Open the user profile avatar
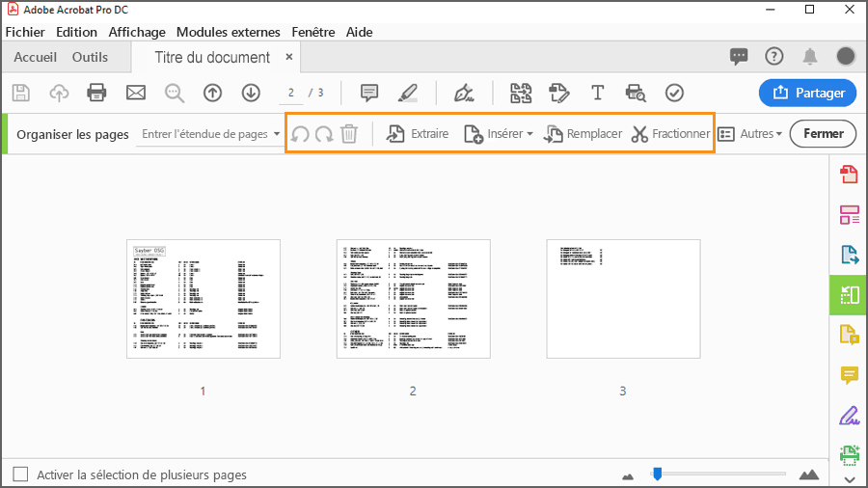868x488 pixels. (845, 56)
